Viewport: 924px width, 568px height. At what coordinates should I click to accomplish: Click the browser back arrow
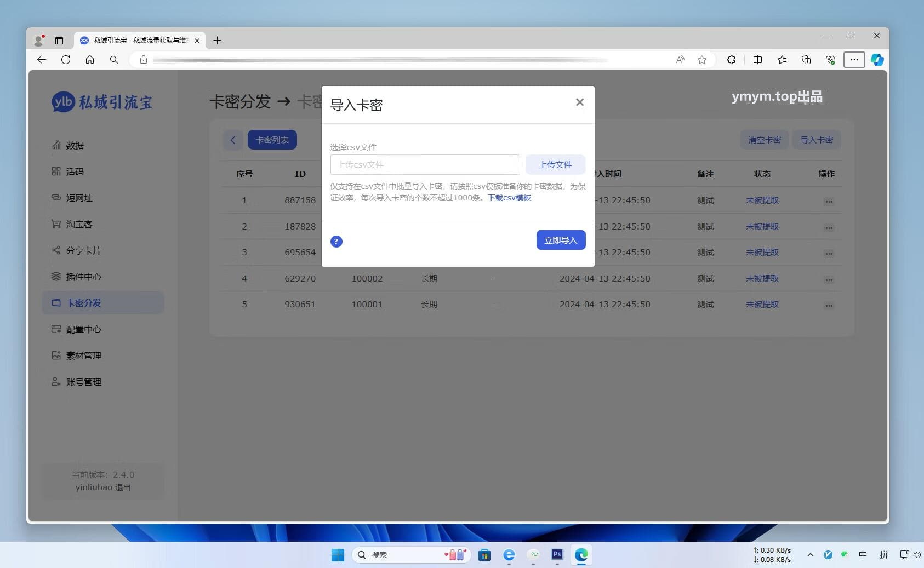(42, 60)
